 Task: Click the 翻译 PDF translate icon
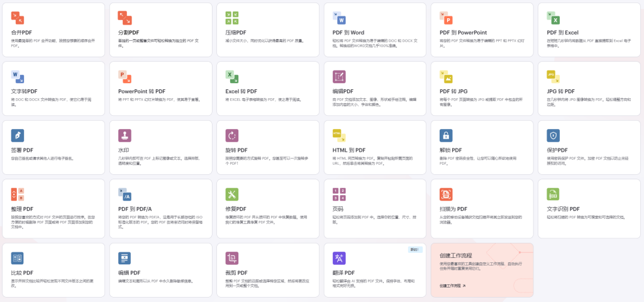(x=338, y=258)
